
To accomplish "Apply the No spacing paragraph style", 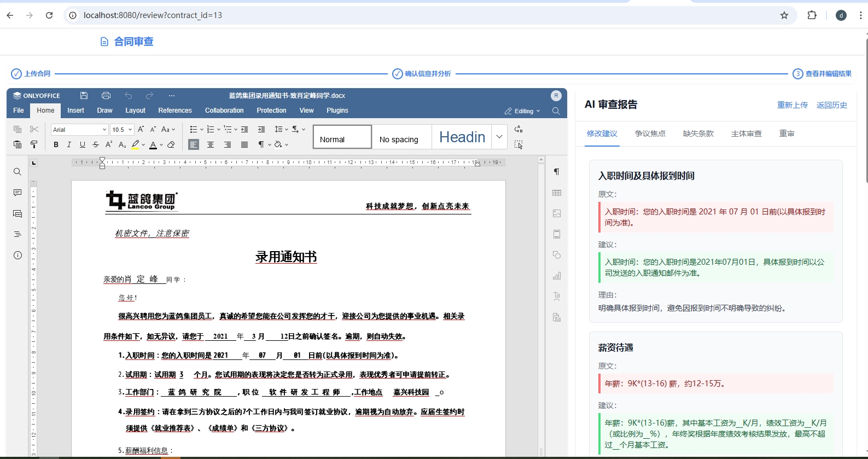I will tap(401, 137).
